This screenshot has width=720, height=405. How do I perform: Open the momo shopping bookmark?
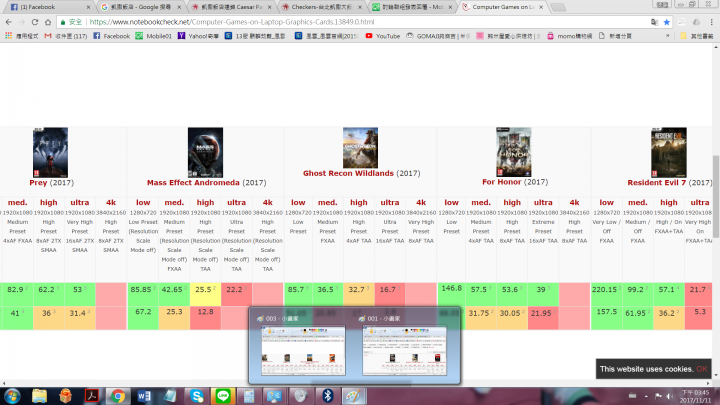coord(569,36)
